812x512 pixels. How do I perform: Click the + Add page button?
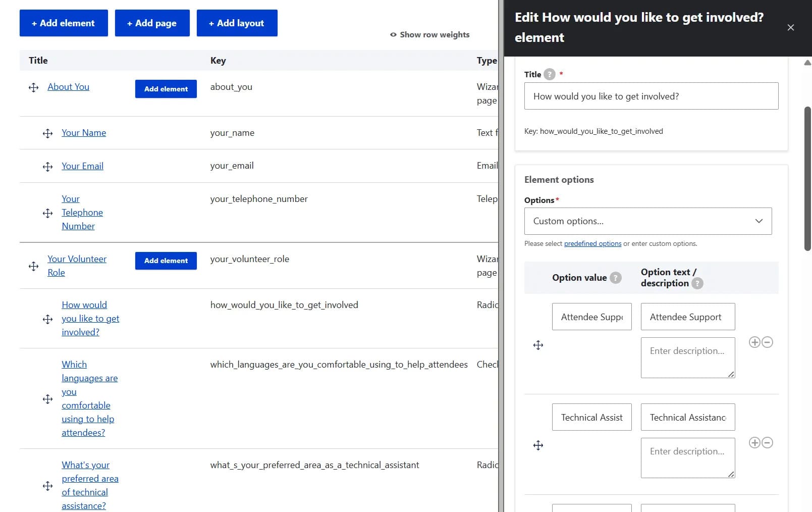pos(152,23)
